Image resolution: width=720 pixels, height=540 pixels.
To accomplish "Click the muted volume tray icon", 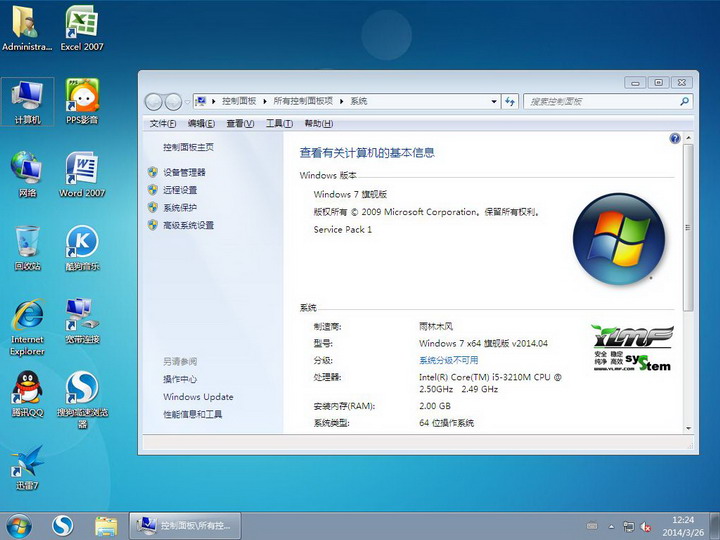I will coord(646,527).
